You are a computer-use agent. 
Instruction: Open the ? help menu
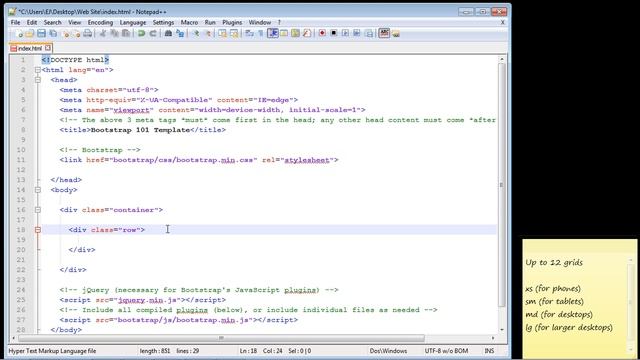279,22
